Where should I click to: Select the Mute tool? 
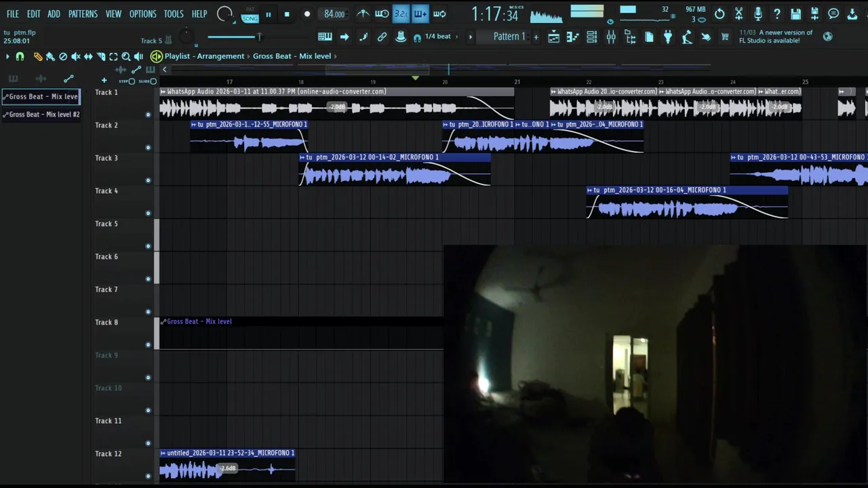(75, 57)
